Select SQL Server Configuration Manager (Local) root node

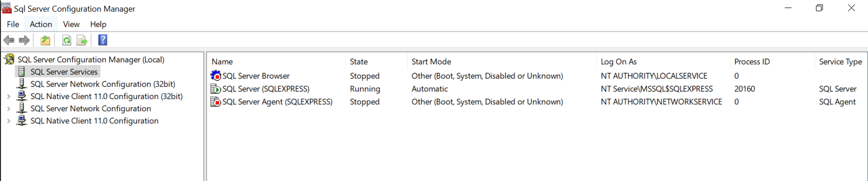(92, 60)
